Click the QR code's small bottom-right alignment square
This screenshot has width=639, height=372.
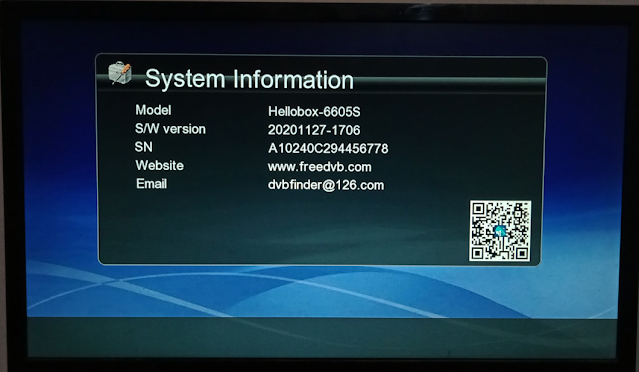[521, 253]
